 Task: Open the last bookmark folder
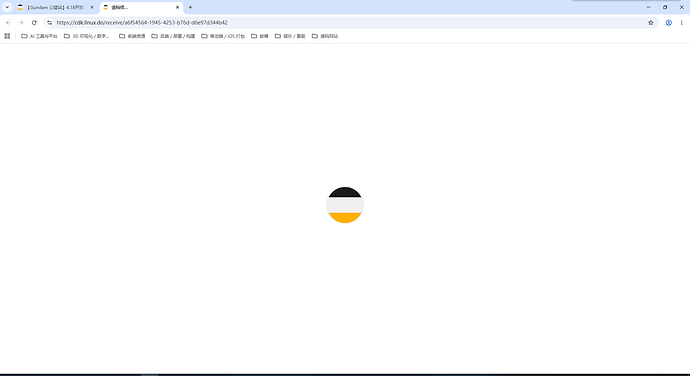point(325,36)
